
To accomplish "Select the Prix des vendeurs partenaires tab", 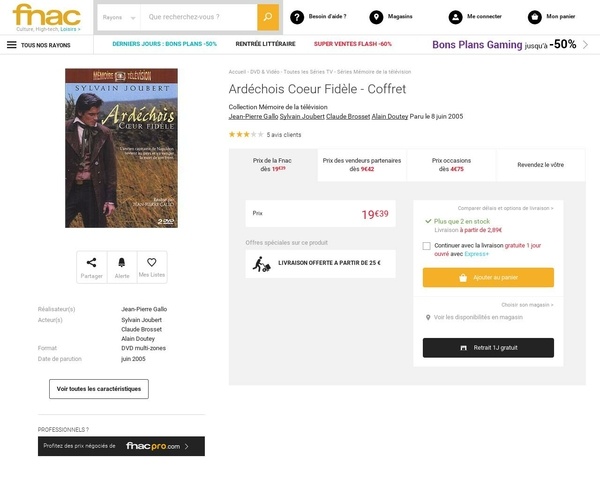I will 363,164.
